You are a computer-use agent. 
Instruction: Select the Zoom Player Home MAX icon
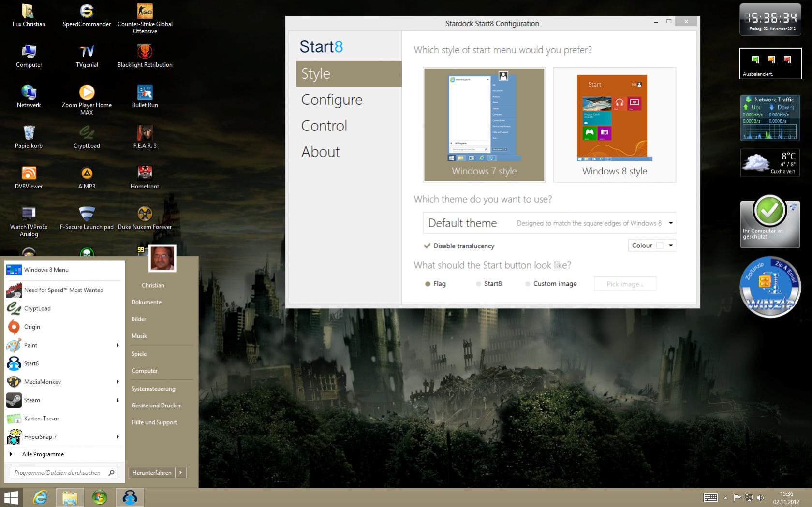[87, 101]
